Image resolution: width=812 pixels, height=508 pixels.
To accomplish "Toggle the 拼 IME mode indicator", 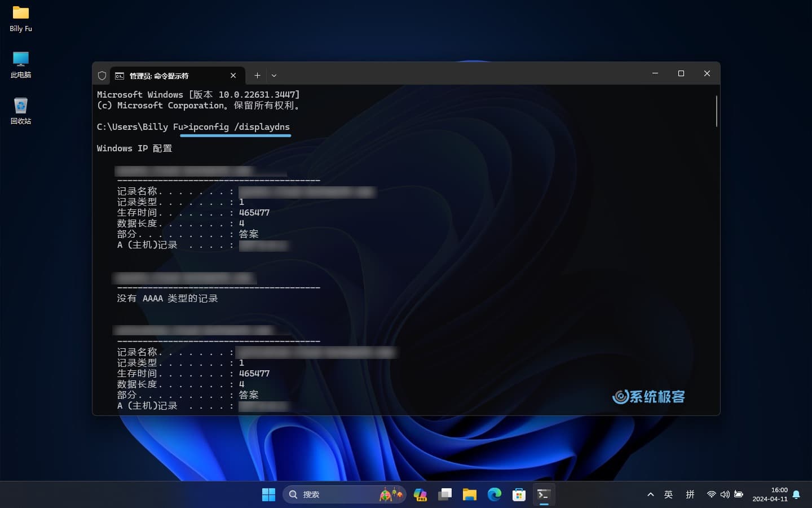I will pyautogui.click(x=690, y=494).
